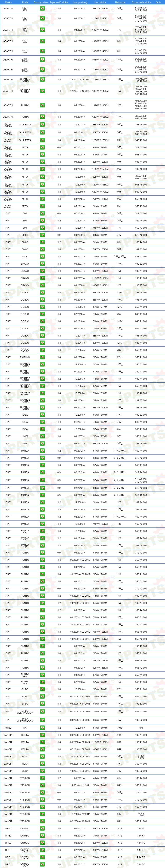Screen dimensions: 165x868
Task: Click the fuel icon in the Ford KA row
Action: click(42, 728)
